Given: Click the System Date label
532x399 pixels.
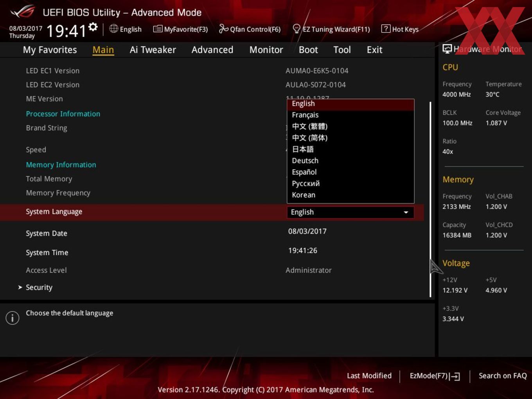Looking at the screenshot, I should (x=47, y=233).
